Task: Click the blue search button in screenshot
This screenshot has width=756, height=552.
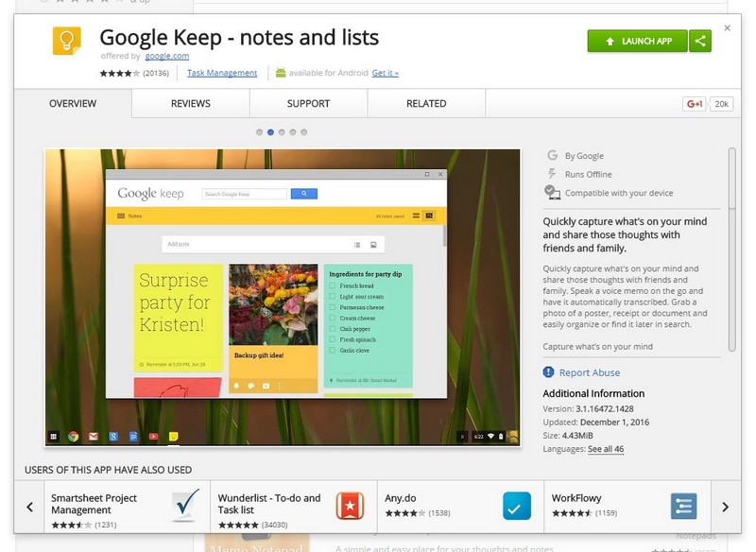Action: click(304, 194)
